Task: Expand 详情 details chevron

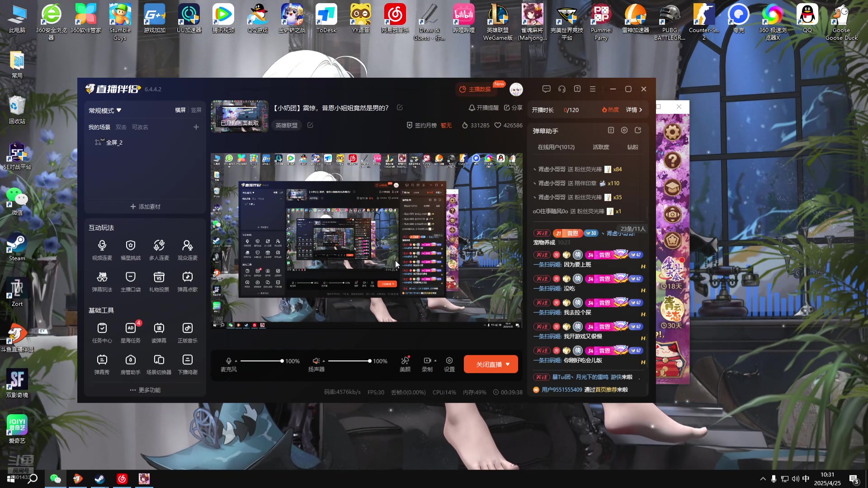Action: 641,110
